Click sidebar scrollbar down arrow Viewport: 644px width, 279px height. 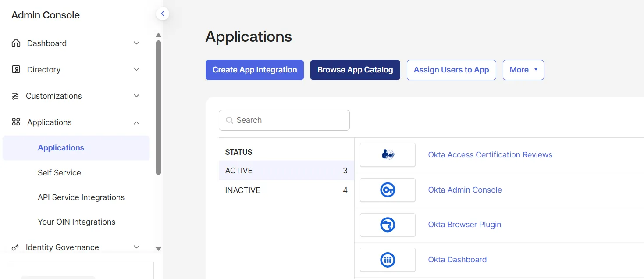(x=159, y=249)
